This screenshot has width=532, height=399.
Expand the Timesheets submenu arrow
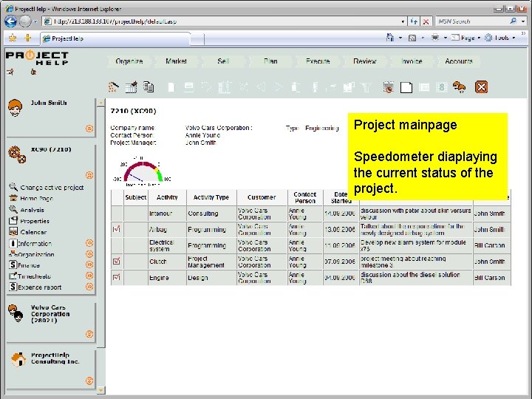(x=89, y=276)
